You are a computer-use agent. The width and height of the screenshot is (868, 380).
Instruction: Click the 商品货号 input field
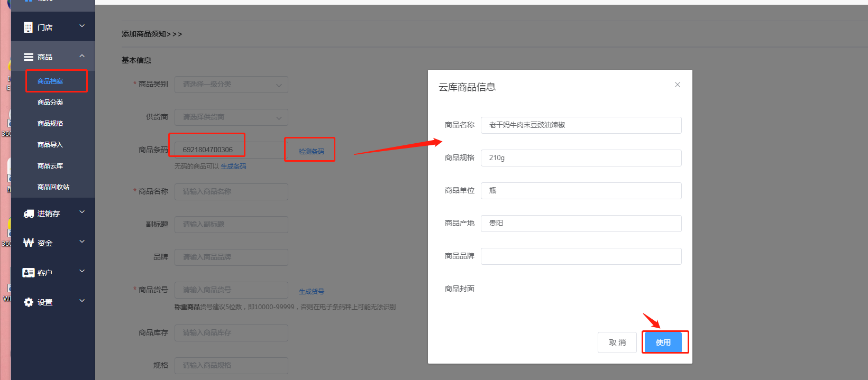coord(231,290)
